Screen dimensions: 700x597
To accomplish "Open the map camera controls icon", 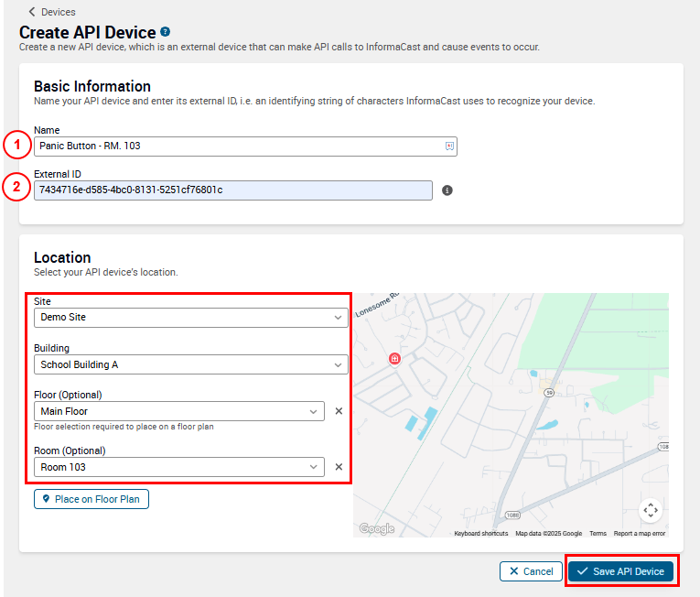I will [651, 510].
